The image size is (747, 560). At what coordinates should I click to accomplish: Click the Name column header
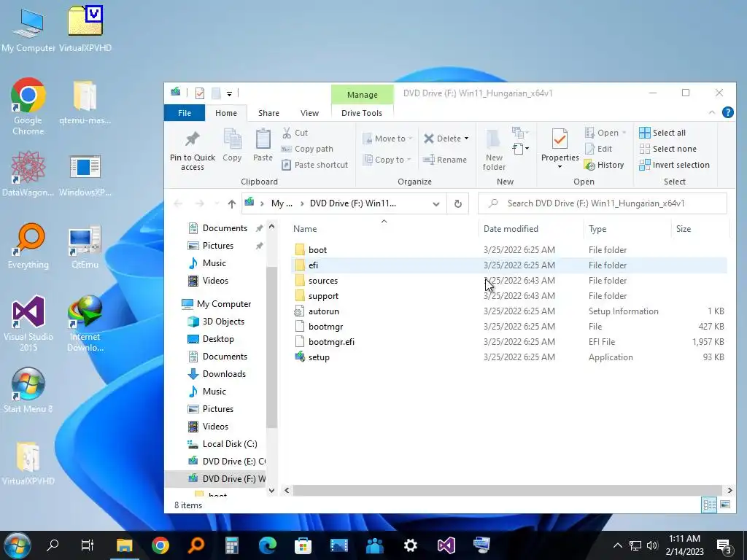pyautogui.click(x=384, y=229)
